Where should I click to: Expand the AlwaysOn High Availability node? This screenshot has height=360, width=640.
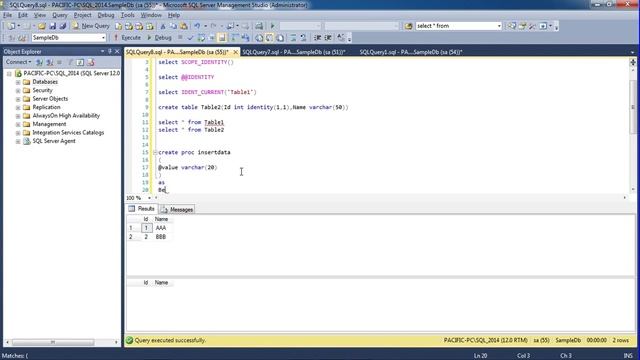(x=18, y=116)
